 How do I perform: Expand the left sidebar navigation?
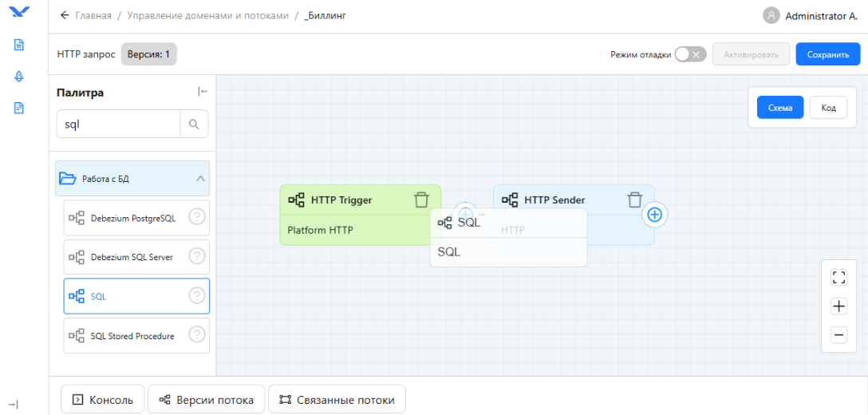(13, 405)
